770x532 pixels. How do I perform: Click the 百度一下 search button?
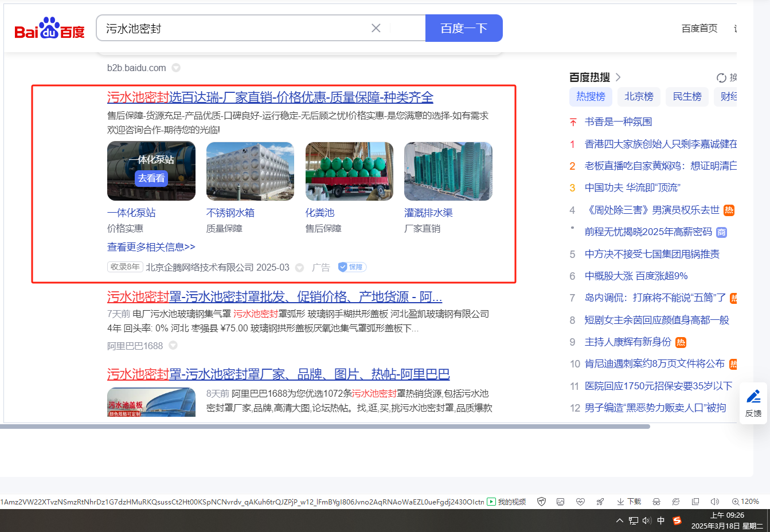464,28
